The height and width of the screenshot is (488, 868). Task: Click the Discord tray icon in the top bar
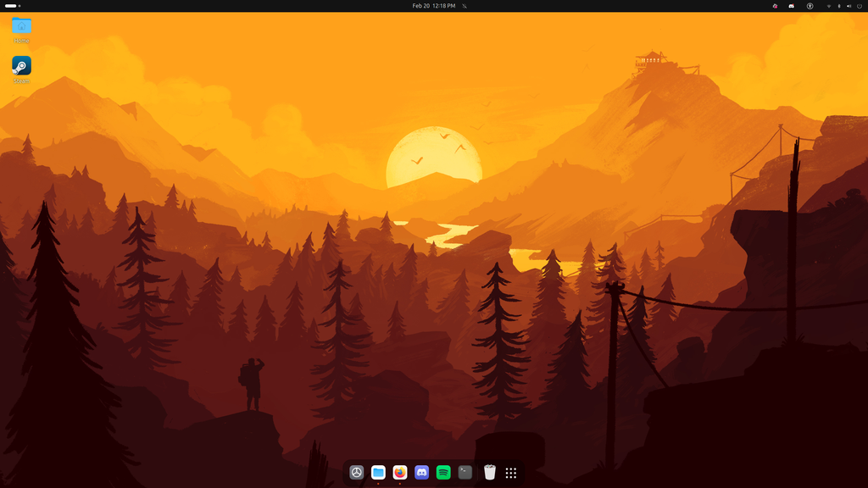[792, 6]
